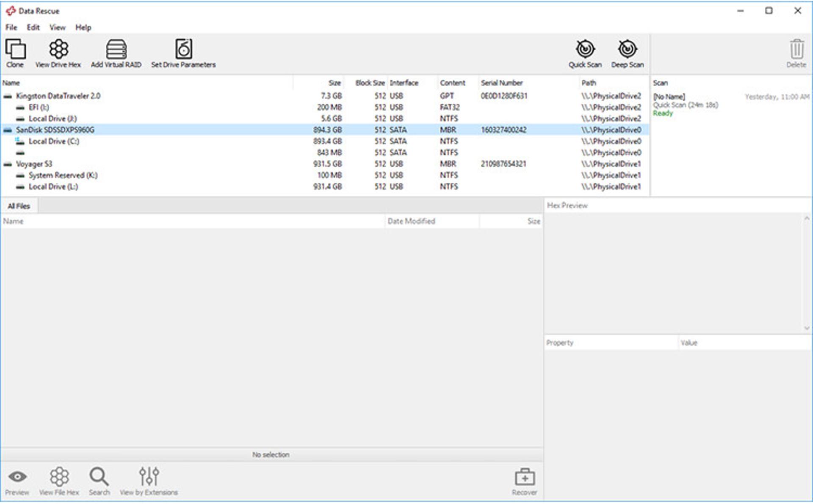Viewport: 813px width, 504px height.
Task: Switch to the All Files tab
Action: tap(19, 206)
